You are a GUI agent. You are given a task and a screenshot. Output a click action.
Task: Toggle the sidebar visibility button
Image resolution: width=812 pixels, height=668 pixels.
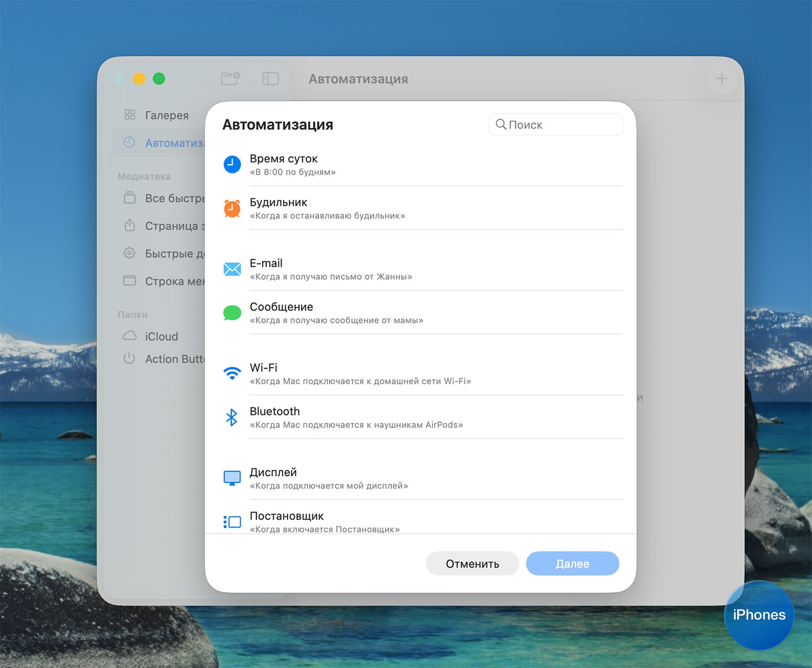[x=270, y=79]
